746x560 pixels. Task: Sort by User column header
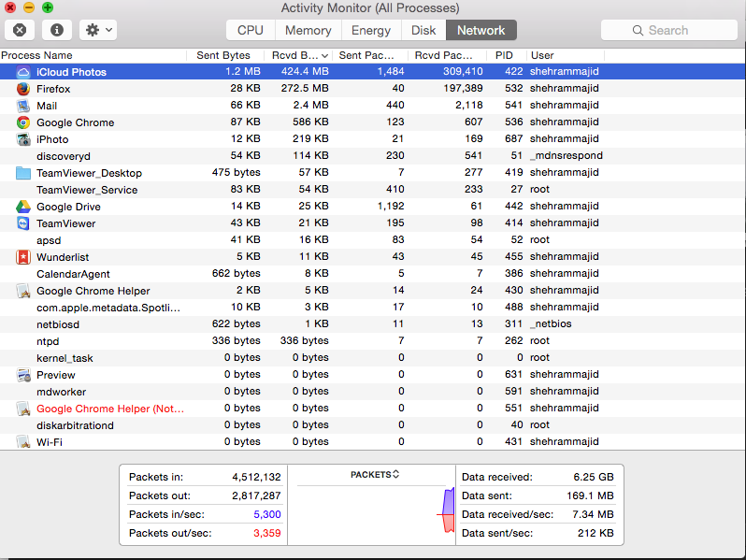pyautogui.click(x=566, y=55)
